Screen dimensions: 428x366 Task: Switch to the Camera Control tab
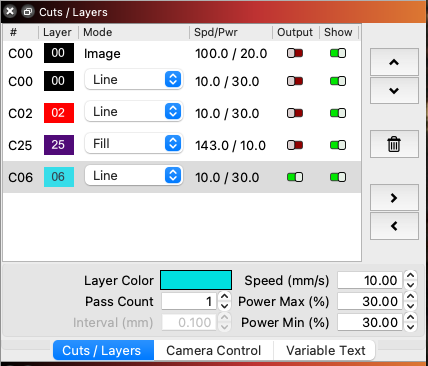pos(214,350)
